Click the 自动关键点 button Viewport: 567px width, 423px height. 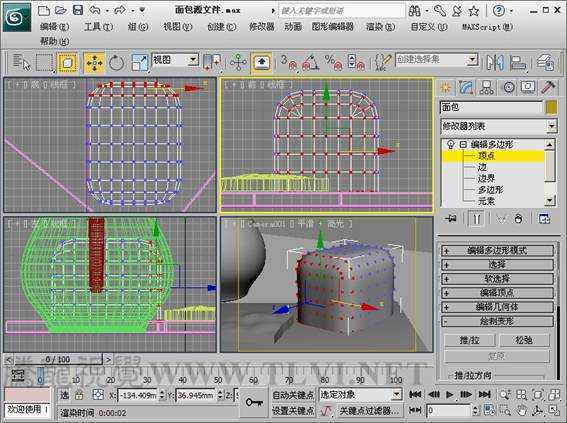click(293, 395)
